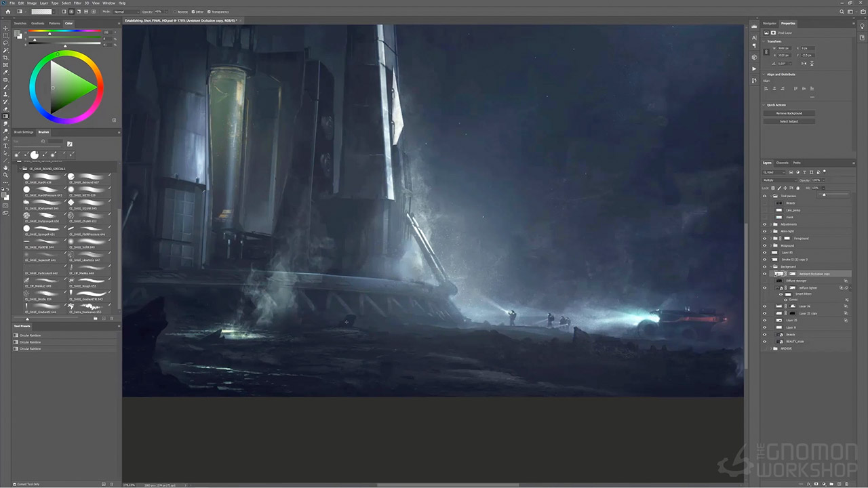Click the Layers Opacity value field
The height and width of the screenshot is (488, 868).
click(x=816, y=180)
